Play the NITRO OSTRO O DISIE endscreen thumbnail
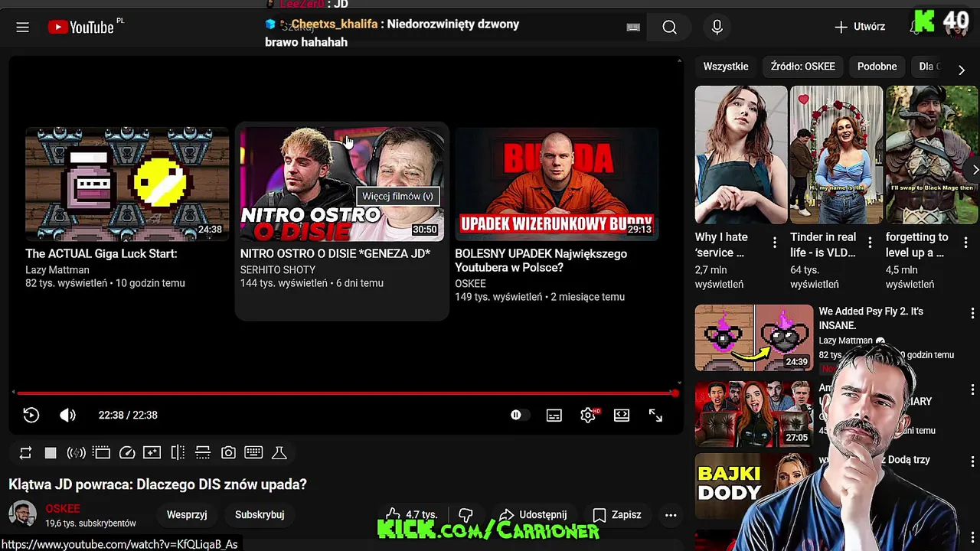This screenshot has height=551, width=980. (x=341, y=184)
